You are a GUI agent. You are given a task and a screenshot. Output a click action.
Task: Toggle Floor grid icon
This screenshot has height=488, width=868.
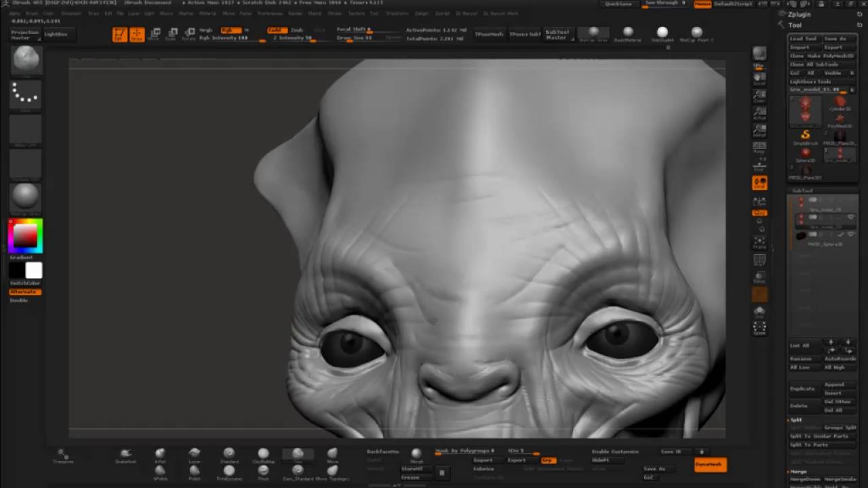pyautogui.click(x=759, y=165)
